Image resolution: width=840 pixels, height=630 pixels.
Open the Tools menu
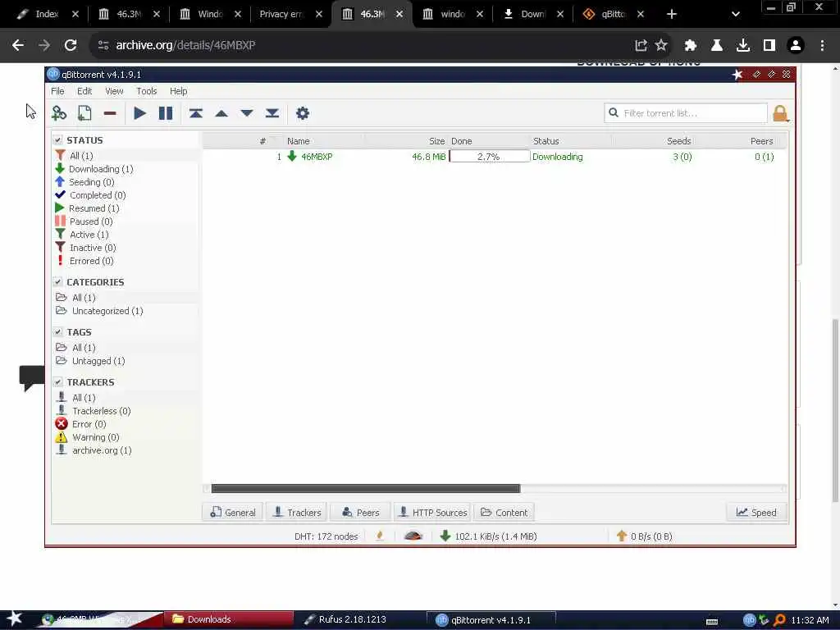(146, 91)
